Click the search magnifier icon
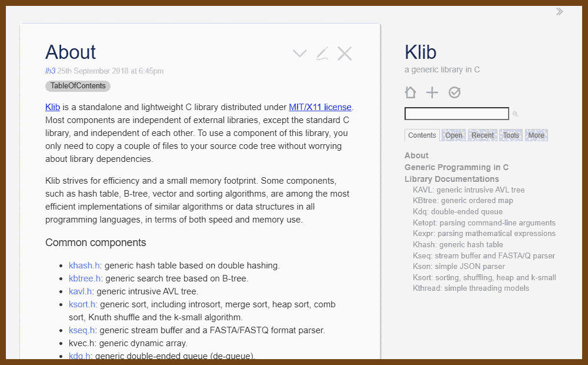 [x=515, y=114]
